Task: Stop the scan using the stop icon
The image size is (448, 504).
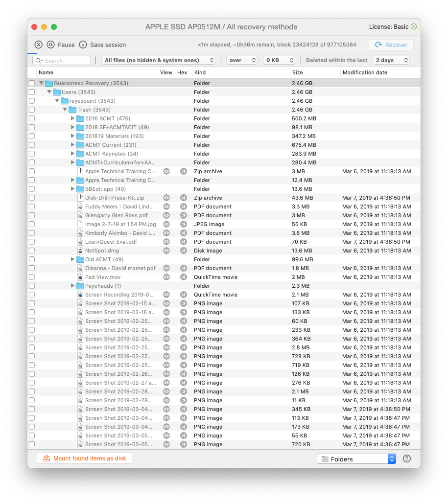Action: pos(38,45)
